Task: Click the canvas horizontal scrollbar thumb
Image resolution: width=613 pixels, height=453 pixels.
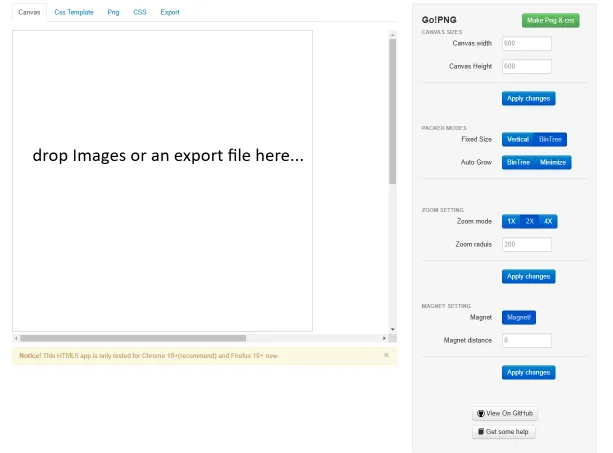Action: click(133, 338)
